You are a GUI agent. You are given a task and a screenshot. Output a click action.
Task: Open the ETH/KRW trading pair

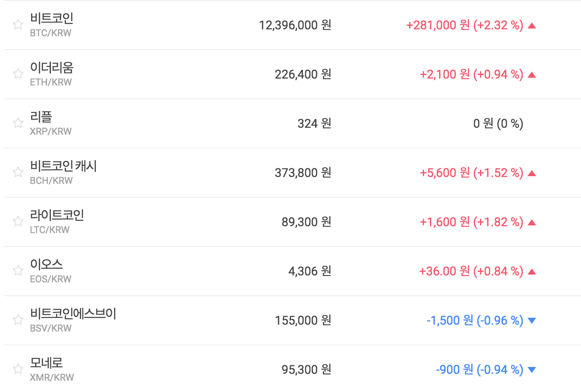coord(51,82)
